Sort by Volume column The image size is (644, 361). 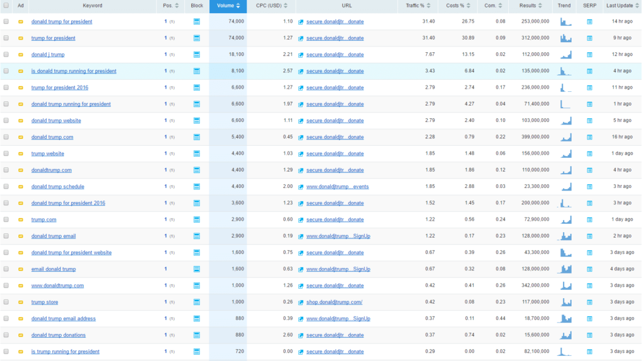pyautogui.click(x=228, y=6)
